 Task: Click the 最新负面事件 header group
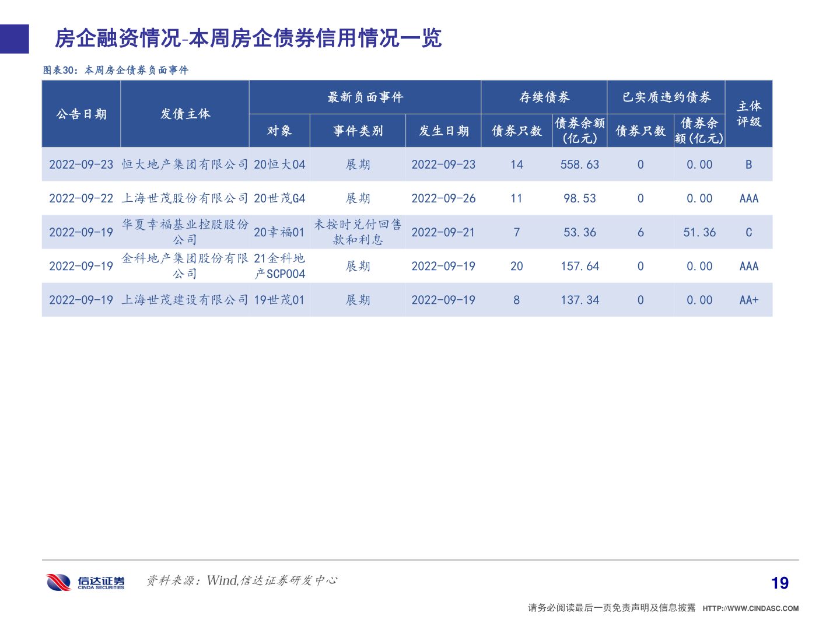coord(365,97)
